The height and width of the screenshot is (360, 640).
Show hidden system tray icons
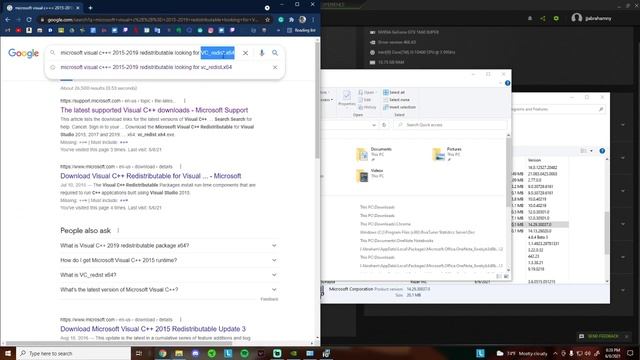click(556, 353)
